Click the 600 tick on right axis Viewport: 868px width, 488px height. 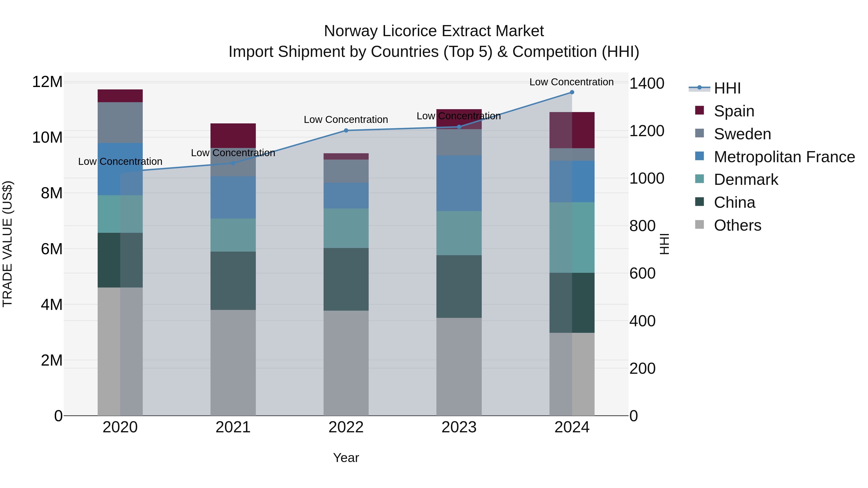click(x=643, y=273)
